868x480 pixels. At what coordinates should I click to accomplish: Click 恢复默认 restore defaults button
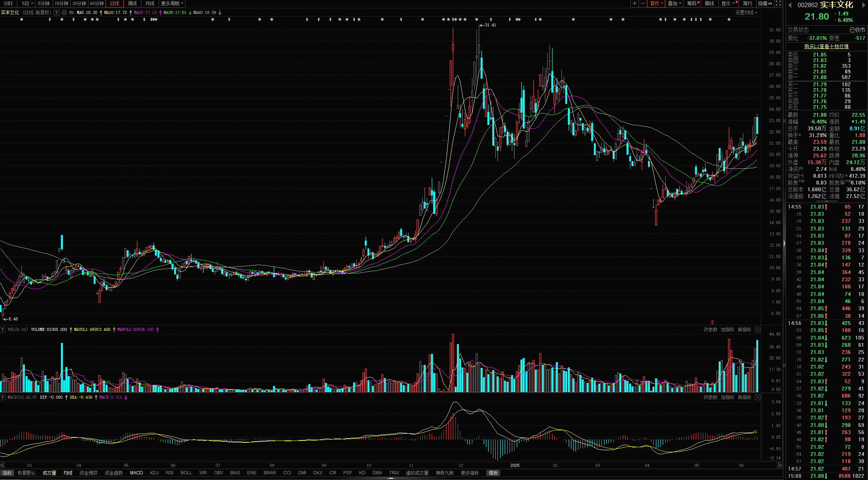coord(26,473)
